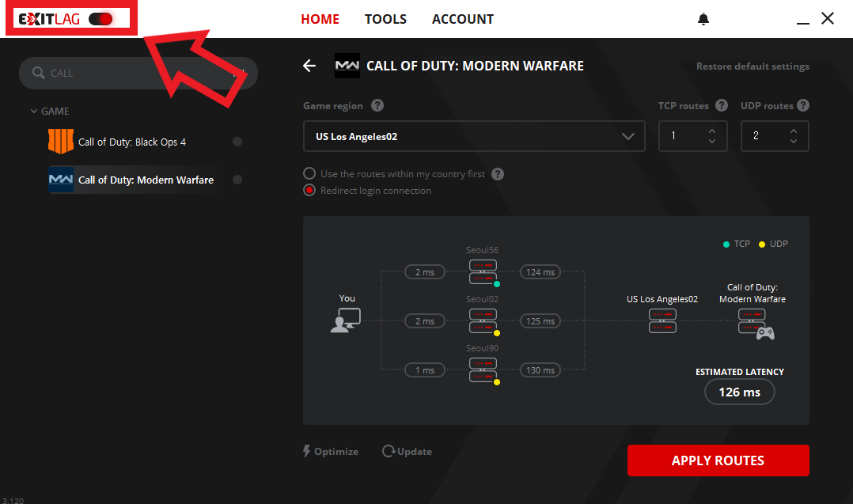853x504 pixels.
Task: Select Call of Duty: Black Ops 4
Action: (132, 142)
